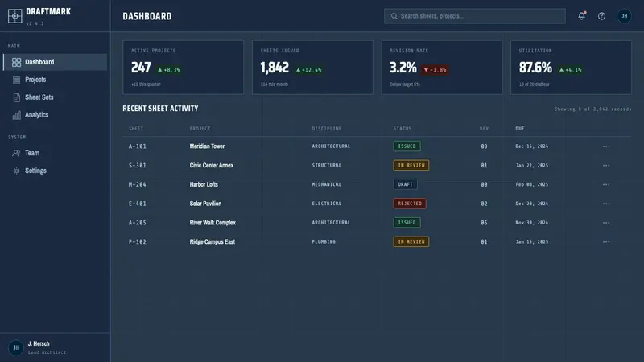Viewport: 644px width, 362px height.
Task: Click Mechanical discipline cell
Action: pos(327,184)
